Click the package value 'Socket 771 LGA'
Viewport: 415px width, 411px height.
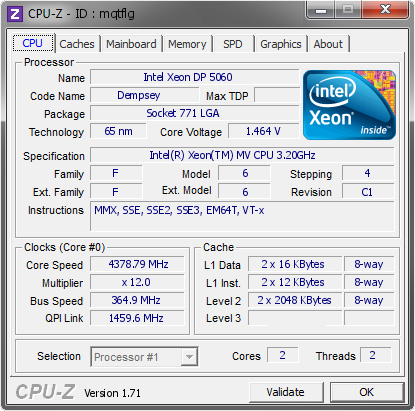(195, 113)
